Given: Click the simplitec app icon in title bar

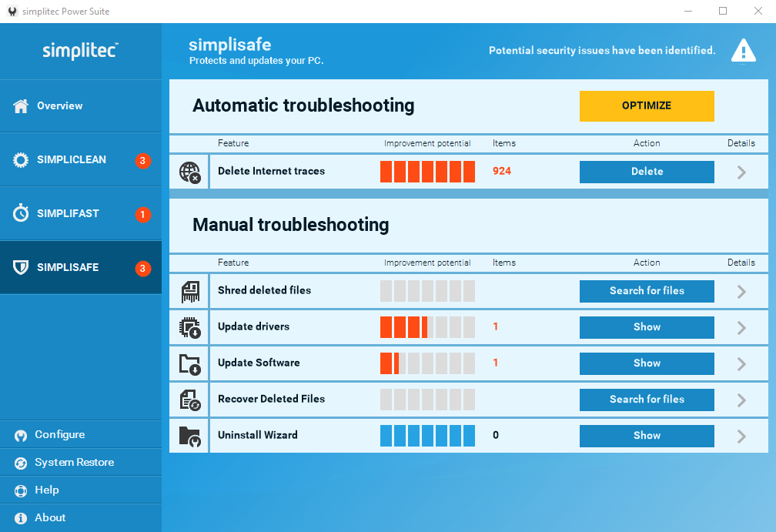Looking at the screenshot, I should click(x=12, y=12).
